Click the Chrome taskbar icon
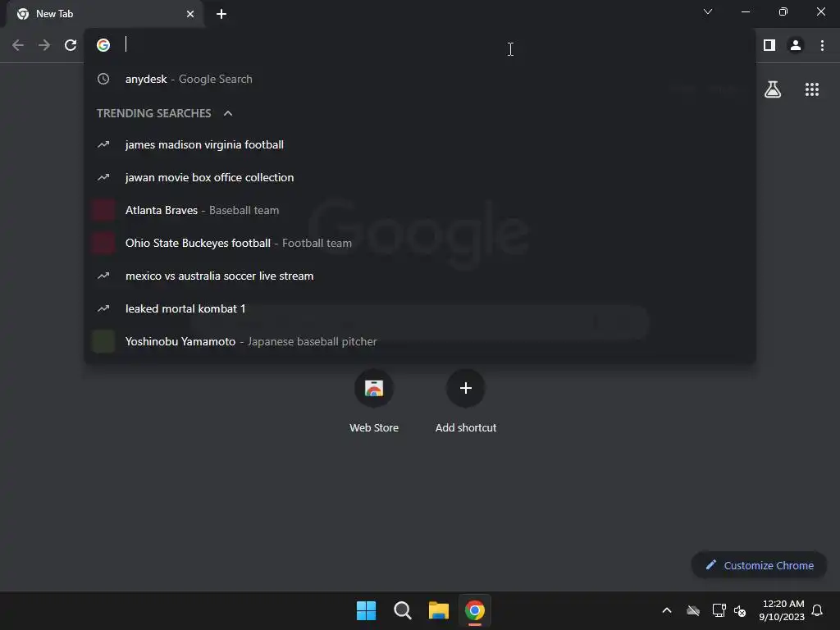 pos(475,610)
